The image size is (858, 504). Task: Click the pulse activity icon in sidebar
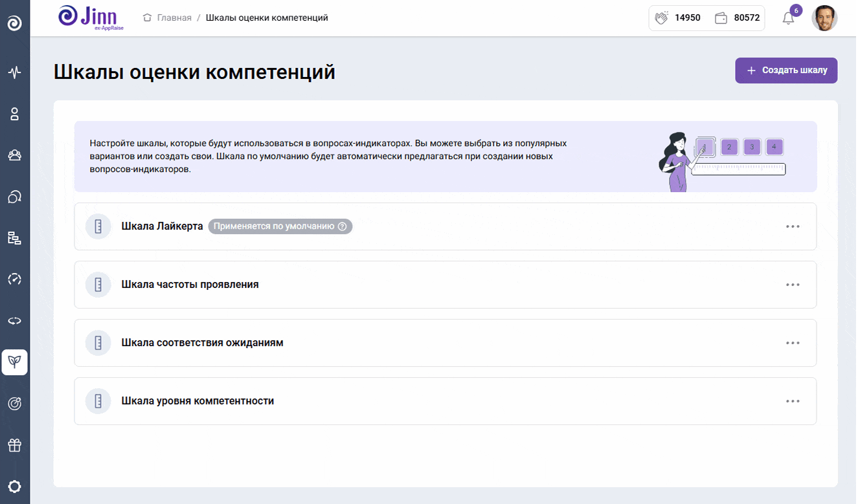(14, 72)
